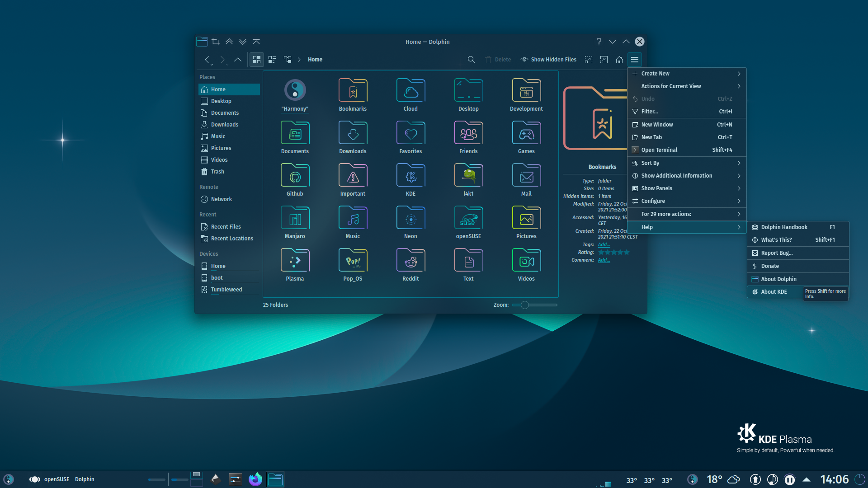Select the Github folder icon
Image resolution: width=868 pixels, height=488 pixels.
(295, 175)
